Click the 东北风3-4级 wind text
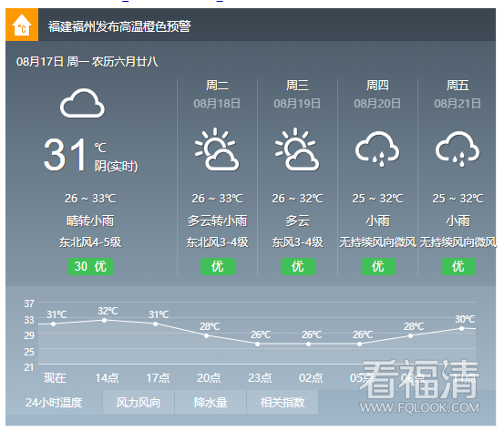Image resolution: width=504 pixels, height=432 pixels. coord(217,242)
